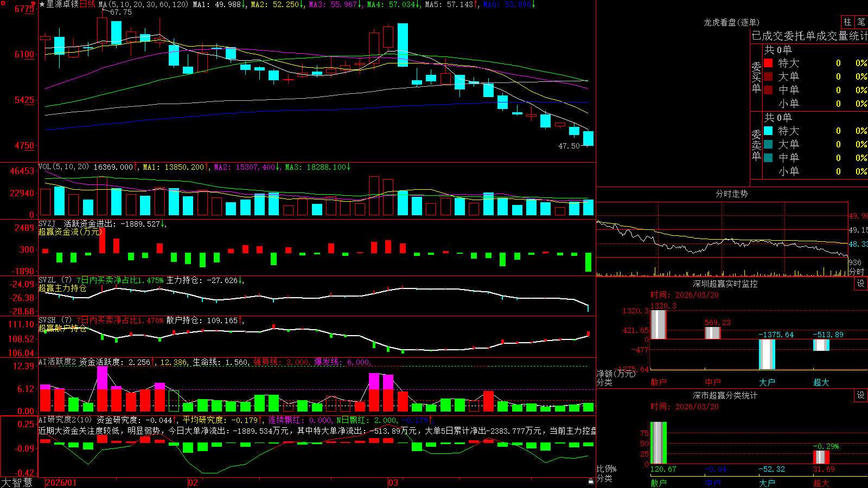The image size is (868, 488).
Task: Open MA(5,10,20,30,60,120) indicator parameters
Action: 143,4
